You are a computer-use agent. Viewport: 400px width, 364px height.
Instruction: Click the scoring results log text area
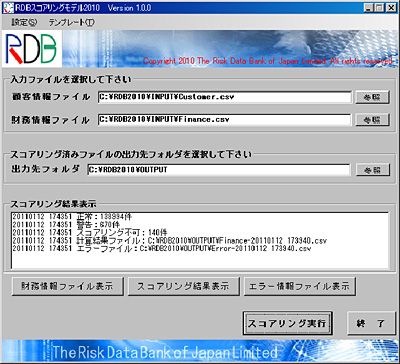point(200,240)
